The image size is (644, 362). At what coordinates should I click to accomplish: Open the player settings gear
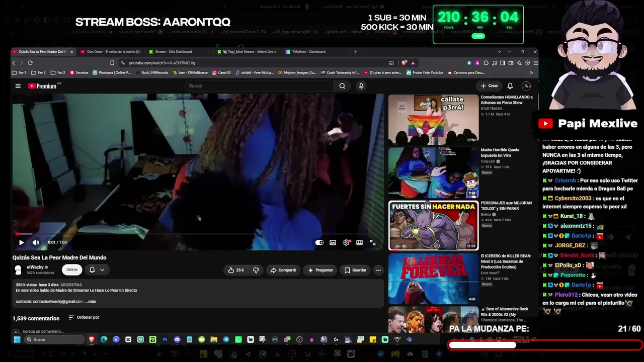(x=346, y=242)
